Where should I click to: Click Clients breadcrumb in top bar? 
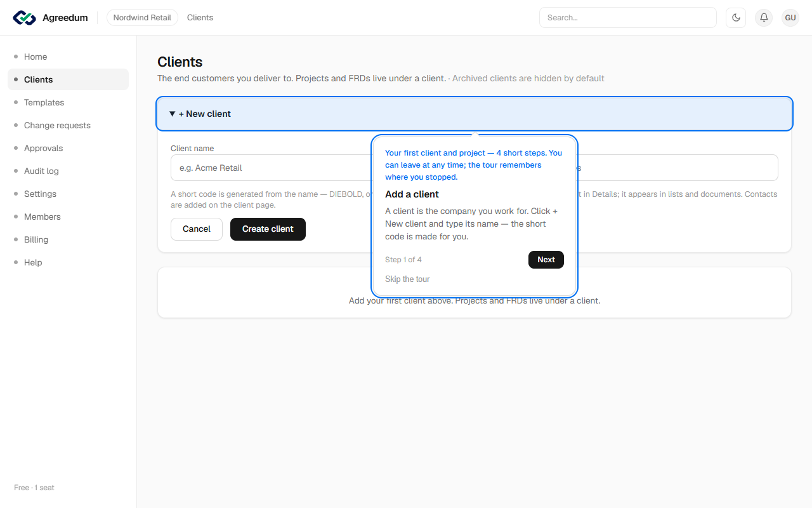point(200,18)
